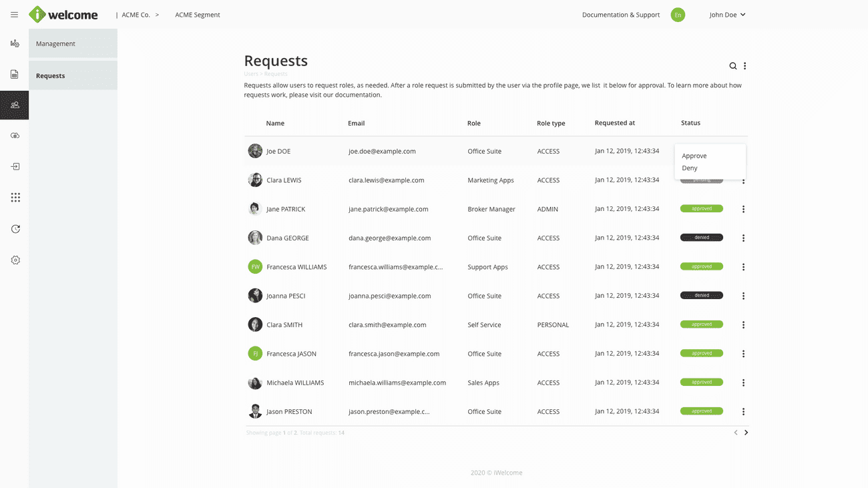Viewport: 868px width, 488px height.
Task: Open actions menu for Jane PATRICK row
Action: tap(743, 209)
